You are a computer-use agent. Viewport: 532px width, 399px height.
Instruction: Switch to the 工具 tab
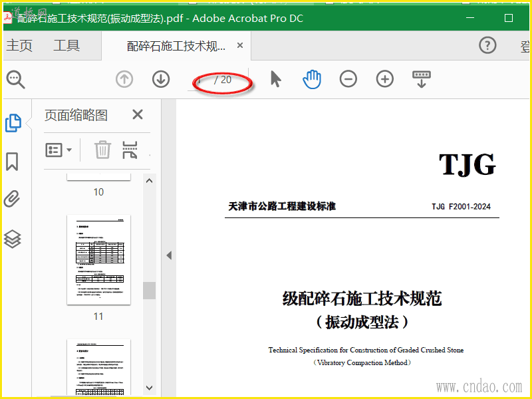(66, 45)
